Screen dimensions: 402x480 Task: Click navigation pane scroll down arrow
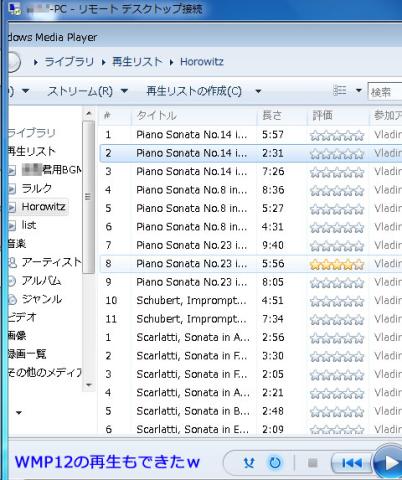pos(88,385)
